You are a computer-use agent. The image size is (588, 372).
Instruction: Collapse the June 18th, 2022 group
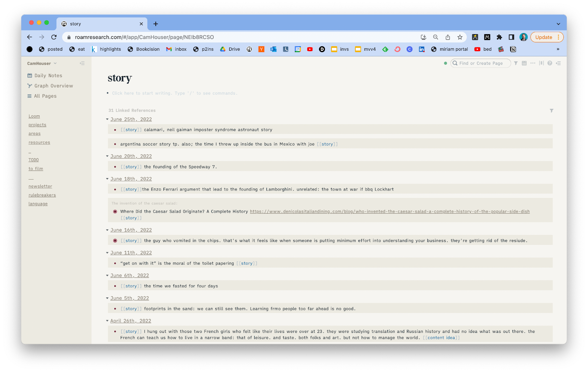click(107, 179)
